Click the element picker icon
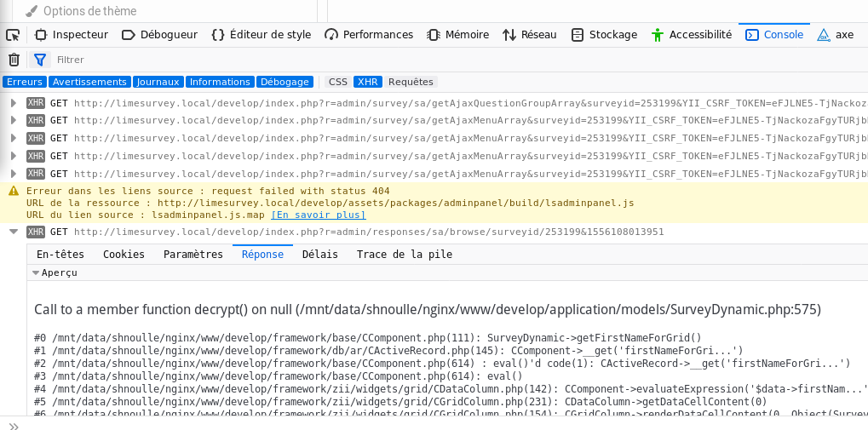868x430 pixels. pyautogui.click(x=13, y=35)
